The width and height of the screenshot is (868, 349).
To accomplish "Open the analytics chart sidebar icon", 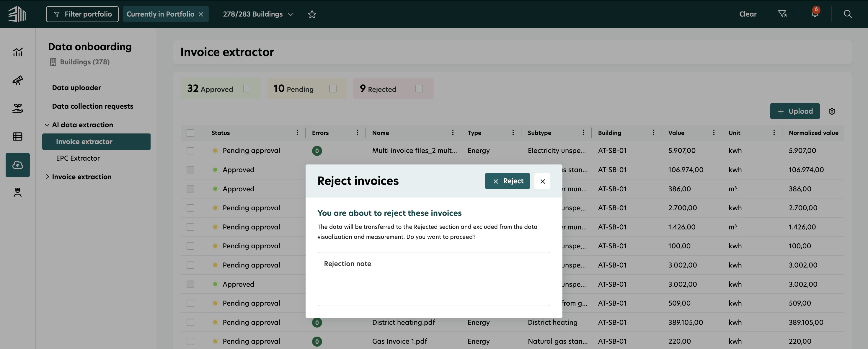I will pos(17,52).
